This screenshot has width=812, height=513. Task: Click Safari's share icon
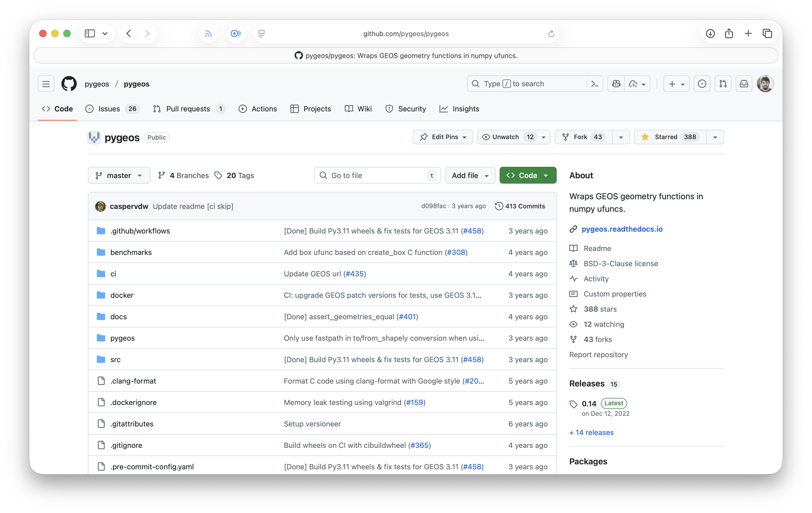tap(729, 33)
